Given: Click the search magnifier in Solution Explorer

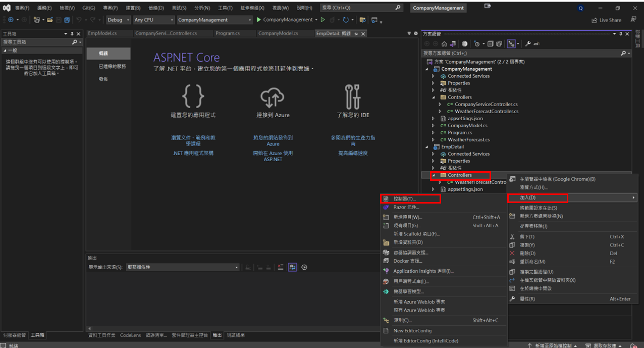Looking at the screenshot, I should 623,53.
